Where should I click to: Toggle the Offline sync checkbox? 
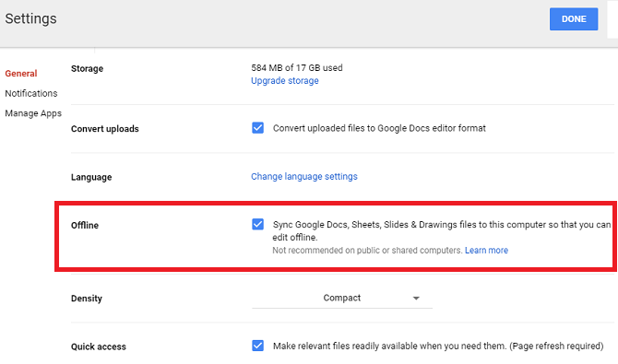click(257, 224)
